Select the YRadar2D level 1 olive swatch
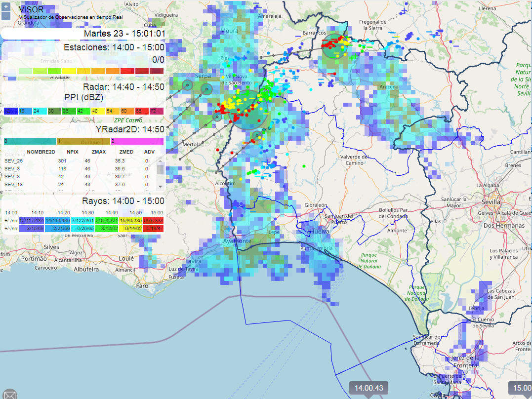 83,141
